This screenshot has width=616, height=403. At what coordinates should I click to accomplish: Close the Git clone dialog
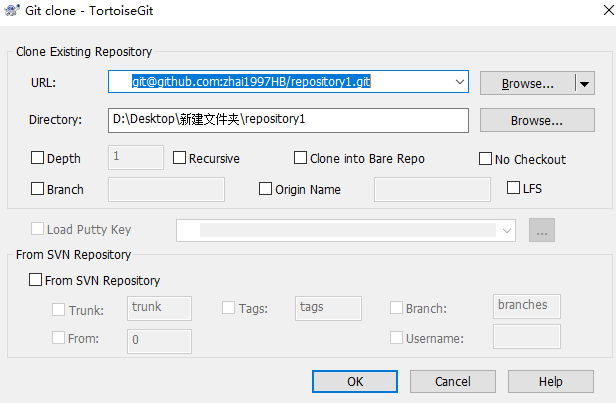coord(609,10)
